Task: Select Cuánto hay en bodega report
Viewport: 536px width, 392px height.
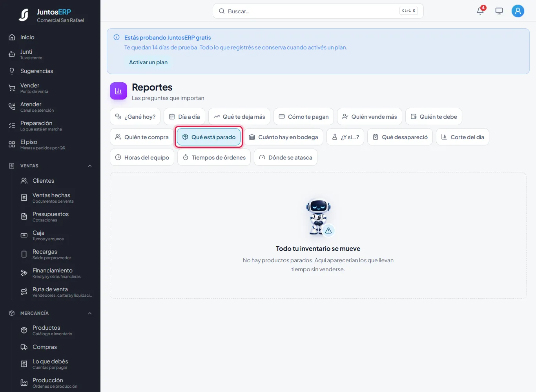Action: click(x=284, y=137)
